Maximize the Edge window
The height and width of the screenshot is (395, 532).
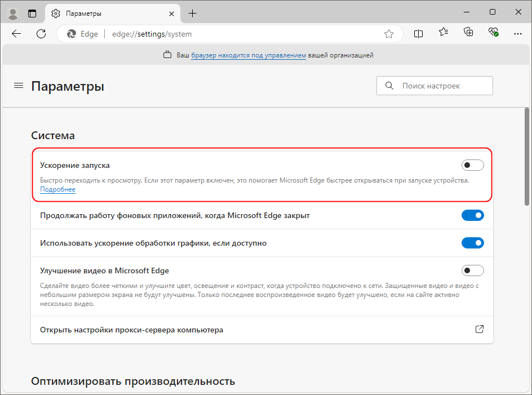point(493,12)
